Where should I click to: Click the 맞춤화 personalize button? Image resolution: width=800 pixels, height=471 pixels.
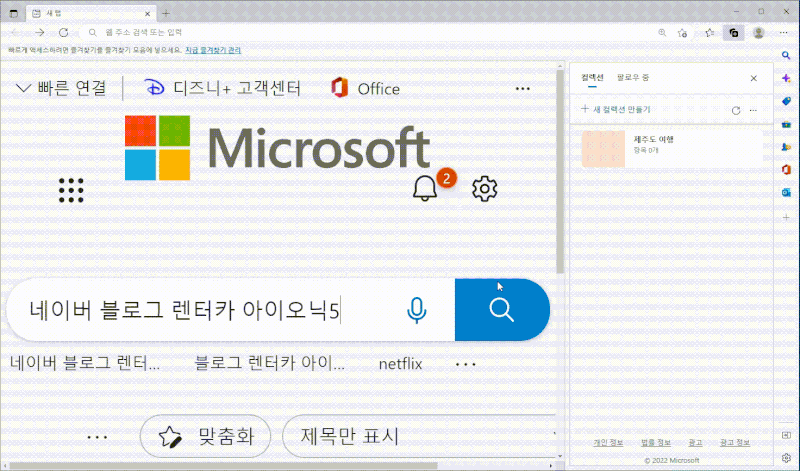coord(206,436)
